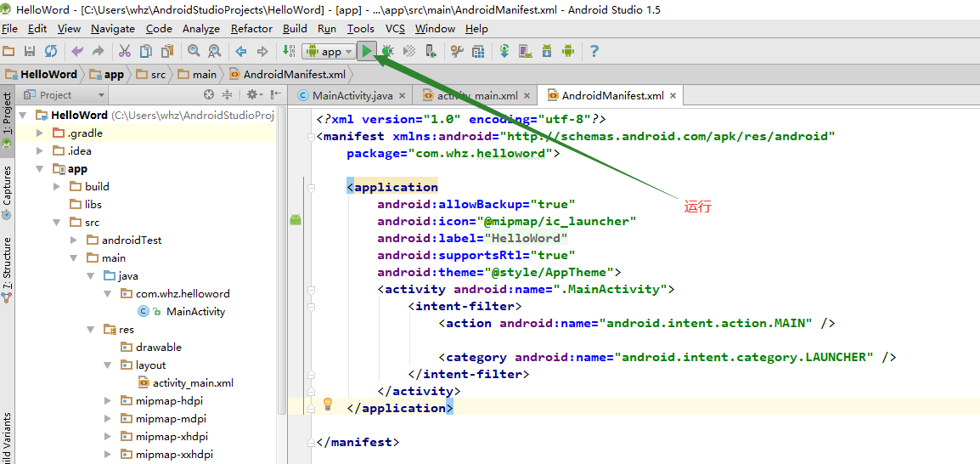Close the MainActivity.java tab
Screen dimensions: 980x464
point(402,96)
